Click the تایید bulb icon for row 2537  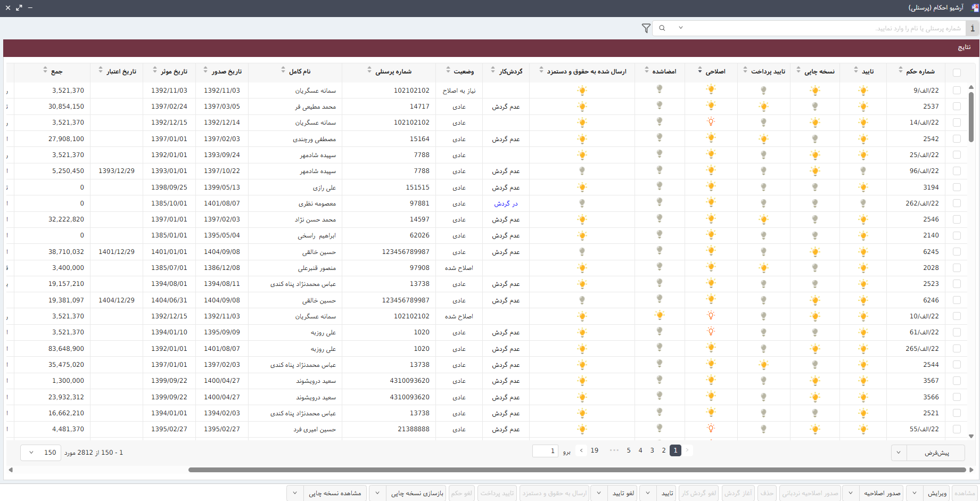[x=863, y=106]
